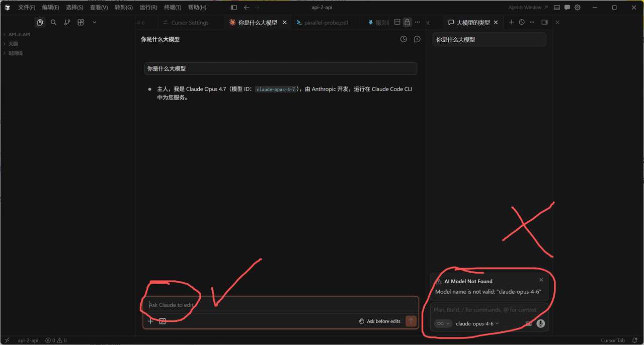The height and width of the screenshot is (345, 644).
Task: Open the settings gear in title bar
Action: (578, 8)
